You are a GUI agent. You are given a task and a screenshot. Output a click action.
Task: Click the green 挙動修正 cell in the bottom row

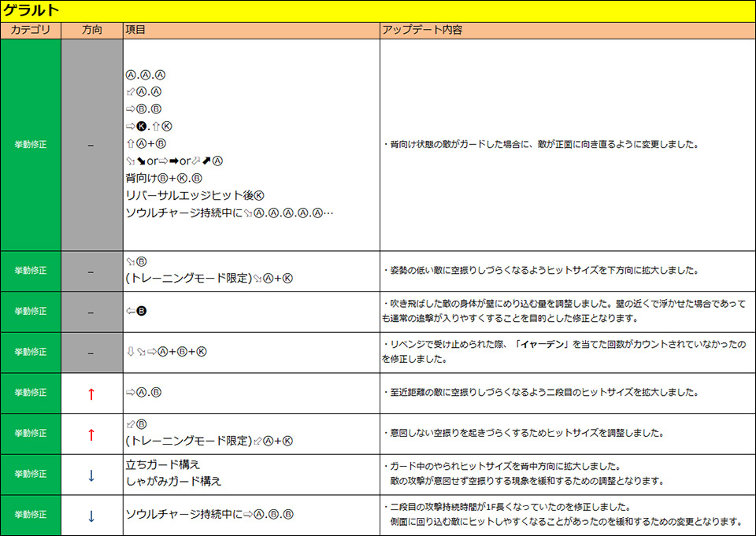(31, 516)
